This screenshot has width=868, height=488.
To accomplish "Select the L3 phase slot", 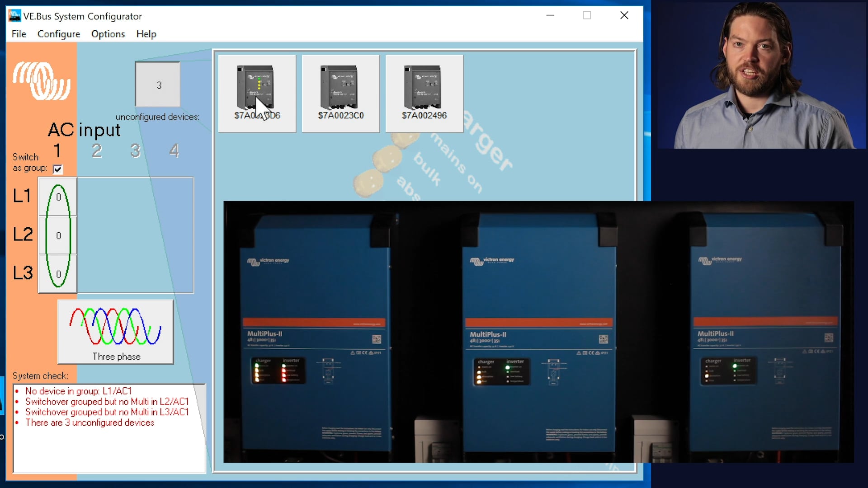I will pos(58,274).
